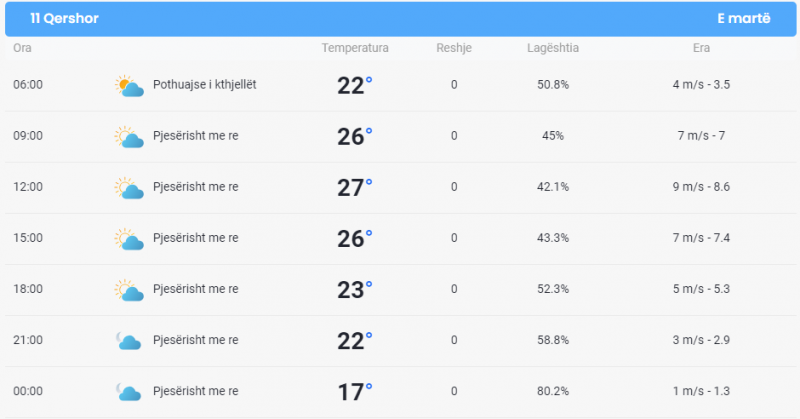Click the 18:00 sun and cloud icon

129,290
